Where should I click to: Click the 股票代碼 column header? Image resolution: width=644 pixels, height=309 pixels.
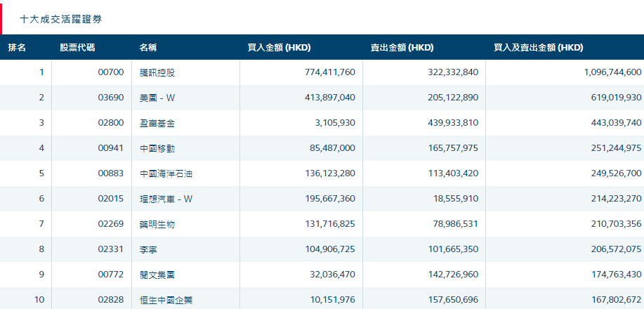[x=77, y=48]
